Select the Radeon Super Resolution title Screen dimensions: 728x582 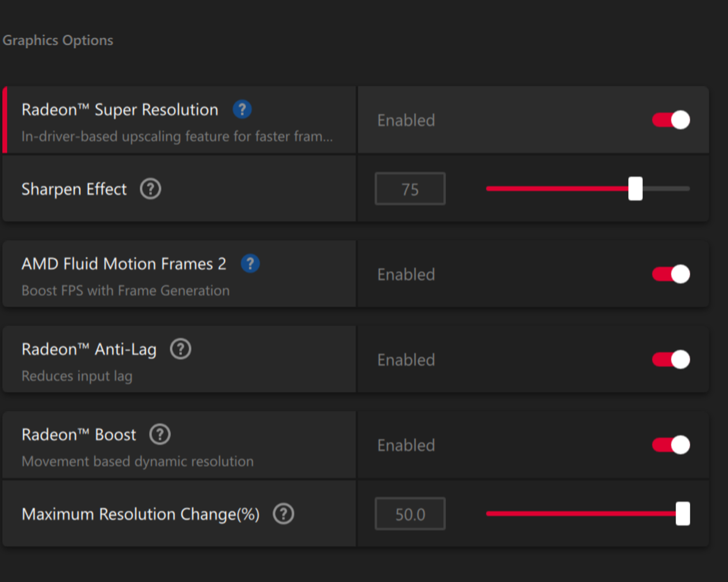tap(120, 110)
